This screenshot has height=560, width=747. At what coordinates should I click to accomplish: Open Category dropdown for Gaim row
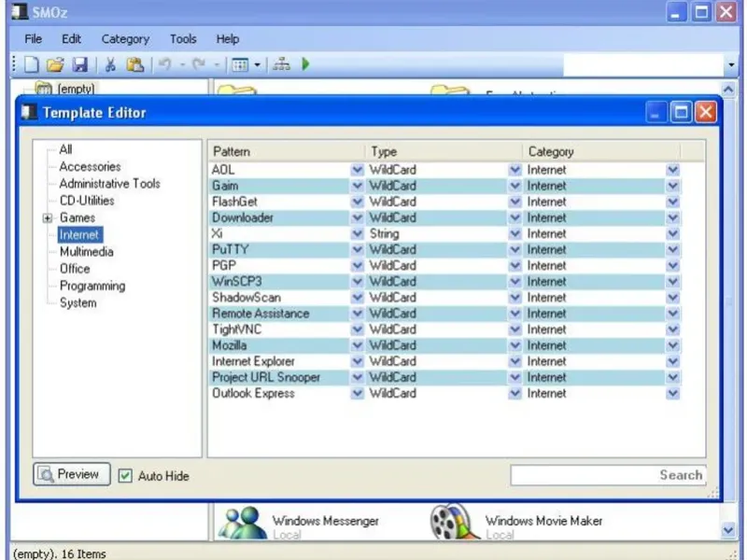point(672,186)
